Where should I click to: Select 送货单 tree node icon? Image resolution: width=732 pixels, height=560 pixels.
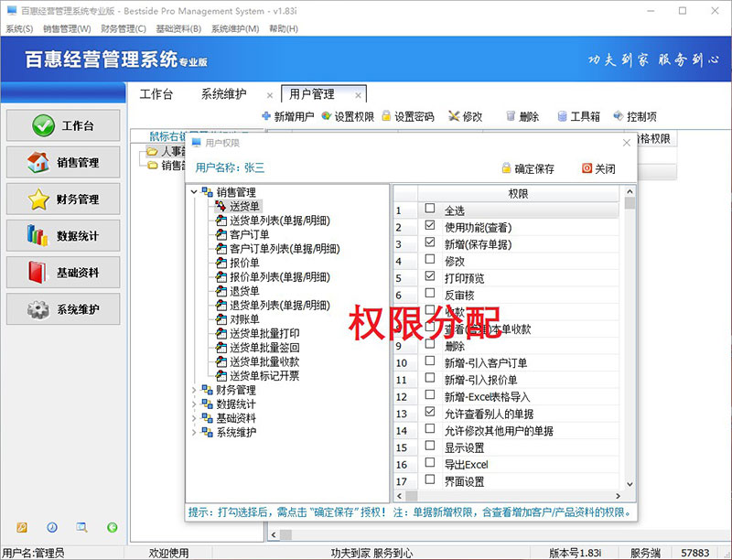click(x=221, y=206)
